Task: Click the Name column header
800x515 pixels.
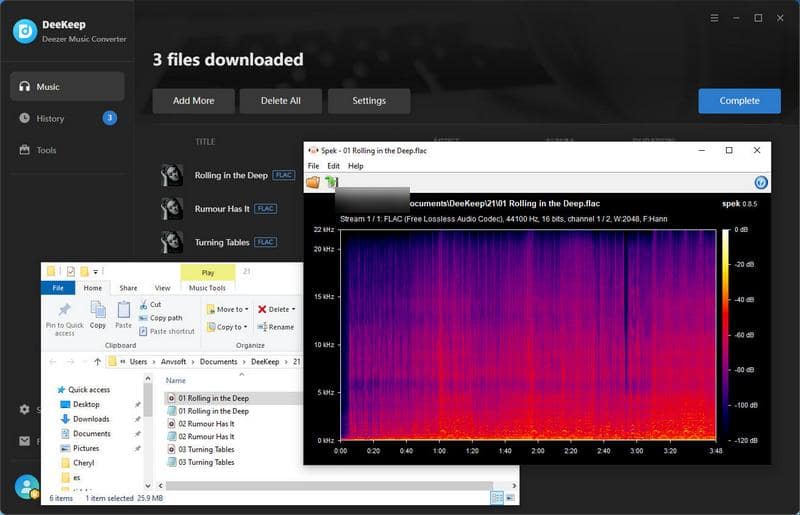Action: [176, 381]
